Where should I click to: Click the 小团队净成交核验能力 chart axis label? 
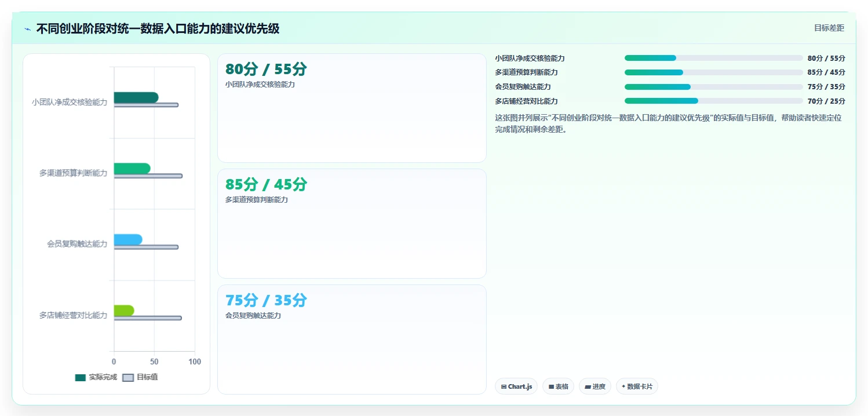point(70,102)
